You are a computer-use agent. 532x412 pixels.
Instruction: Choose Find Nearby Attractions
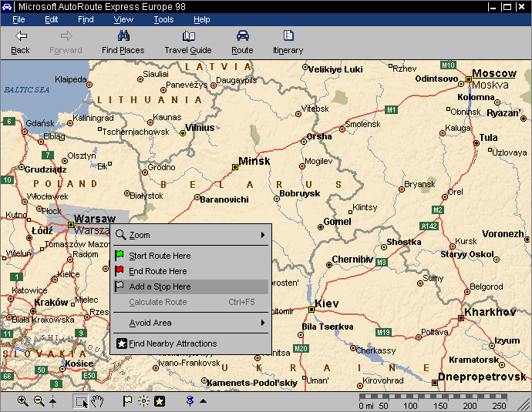pos(190,343)
